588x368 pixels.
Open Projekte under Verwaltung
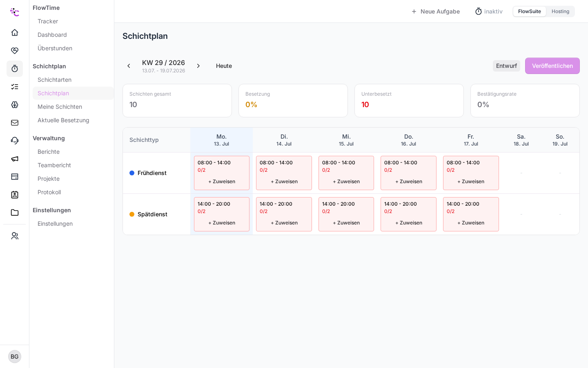(49, 179)
